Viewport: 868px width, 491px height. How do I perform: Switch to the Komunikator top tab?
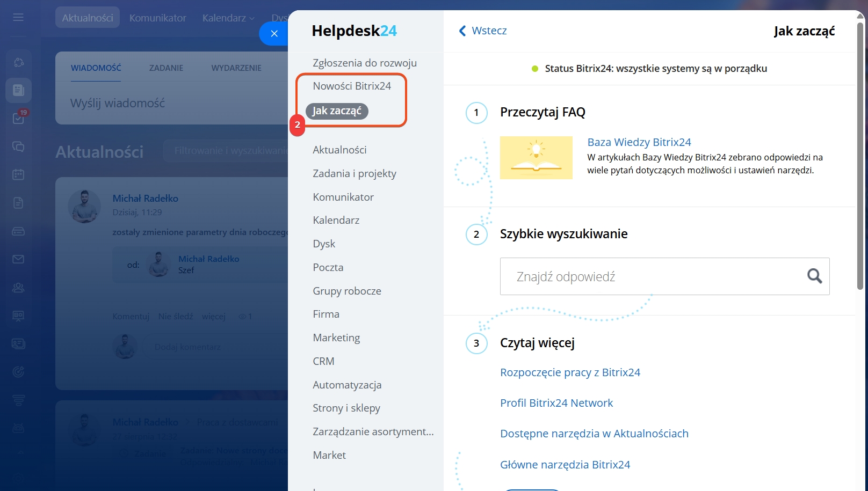pos(157,18)
